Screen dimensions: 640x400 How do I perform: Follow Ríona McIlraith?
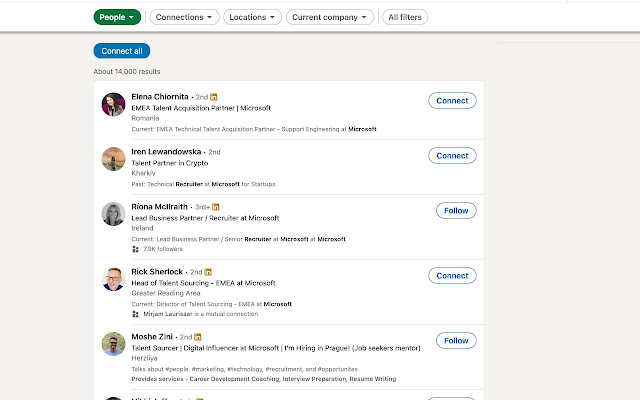point(455,210)
